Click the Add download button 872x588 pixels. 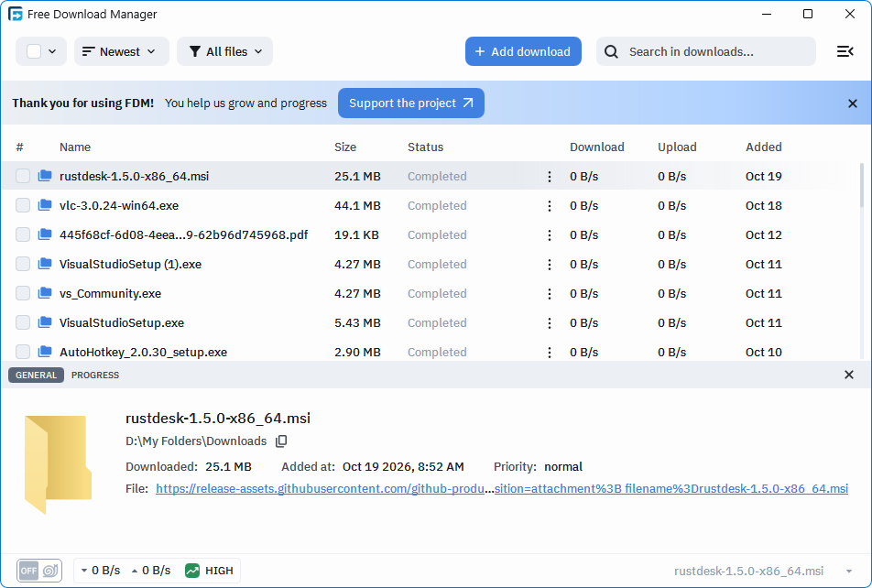523,51
